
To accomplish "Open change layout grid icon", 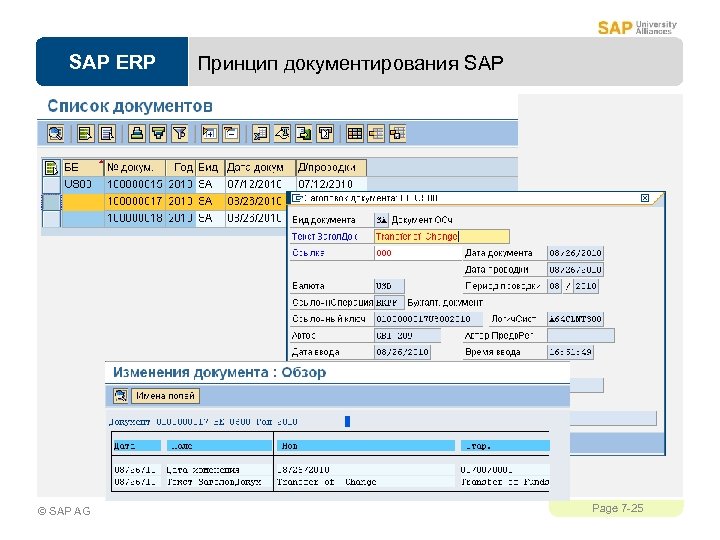I will (x=354, y=134).
